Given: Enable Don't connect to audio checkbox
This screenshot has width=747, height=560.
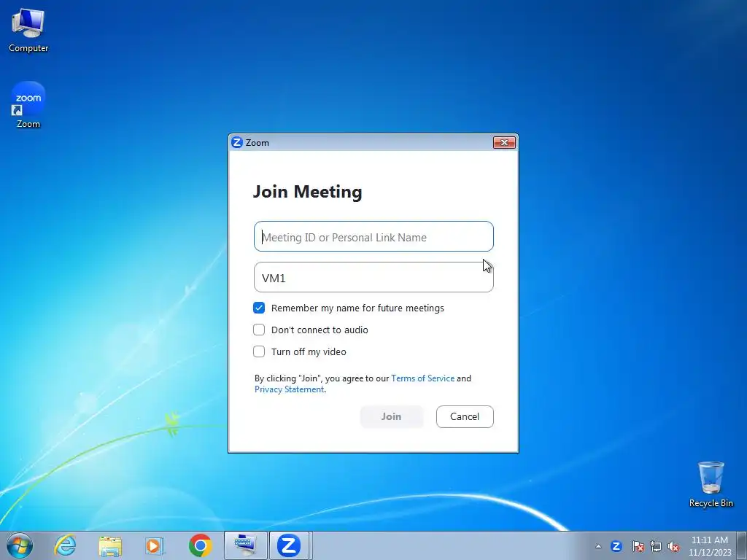Looking at the screenshot, I should tap(259, 330).
